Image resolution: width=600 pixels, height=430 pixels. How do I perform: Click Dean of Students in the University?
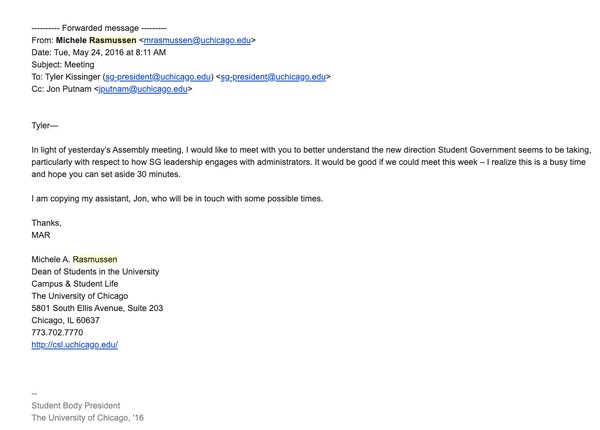point(95,272)
